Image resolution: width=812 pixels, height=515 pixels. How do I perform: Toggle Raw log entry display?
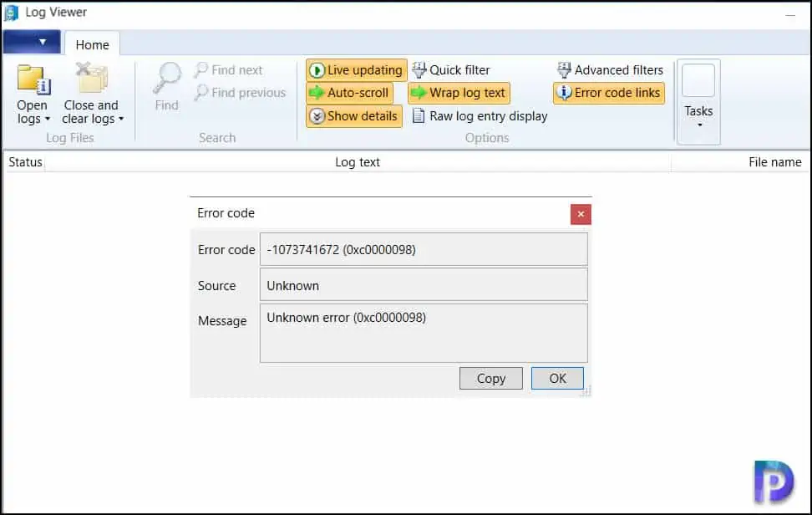[480, 116]
